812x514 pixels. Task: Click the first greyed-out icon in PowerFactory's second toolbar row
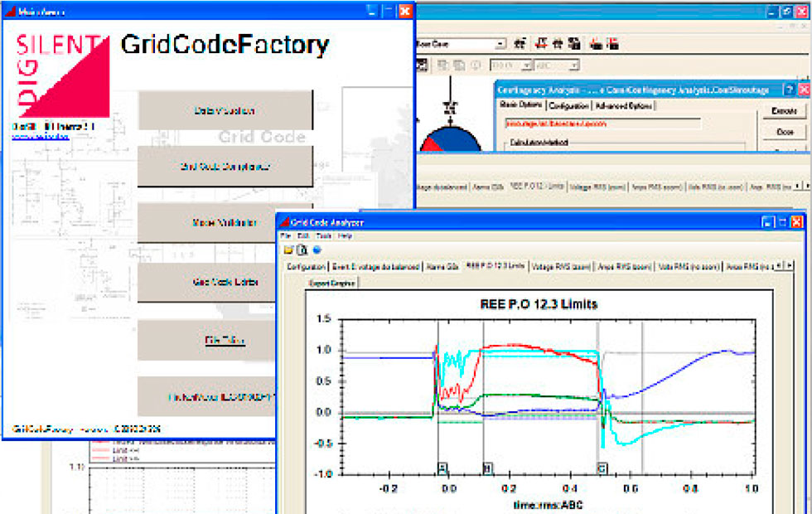(442, 65)
